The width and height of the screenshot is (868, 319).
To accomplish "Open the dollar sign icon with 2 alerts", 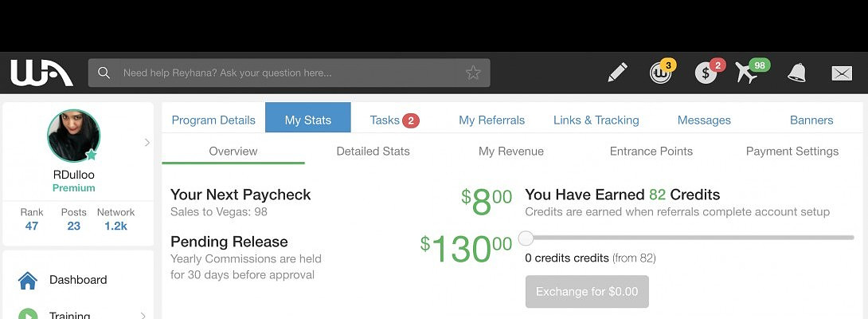I will pos(706,73).
